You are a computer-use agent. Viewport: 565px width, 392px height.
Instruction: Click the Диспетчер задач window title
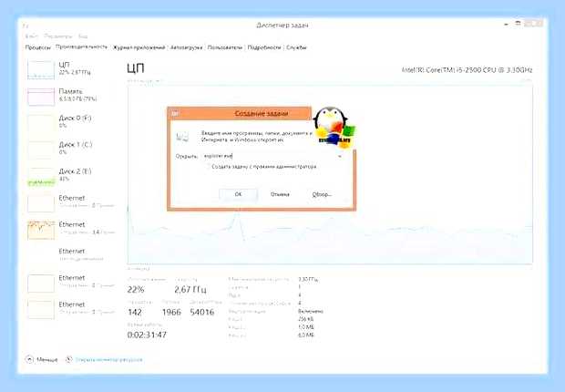pyautogui.click(x=282, y=26)
